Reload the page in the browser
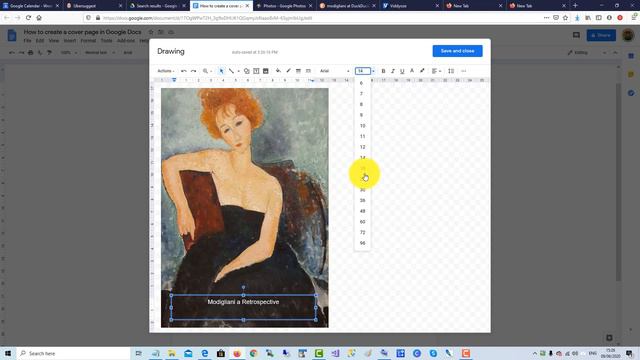Screen dimensions: 640x360 pyautogui.click(x=28, y=18)
